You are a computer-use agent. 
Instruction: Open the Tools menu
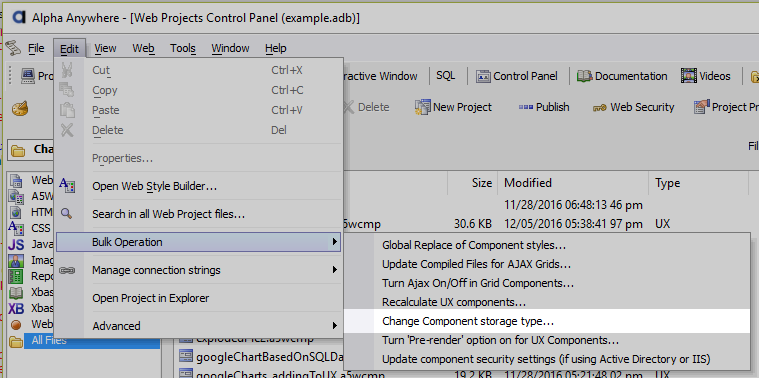[182, 48]
